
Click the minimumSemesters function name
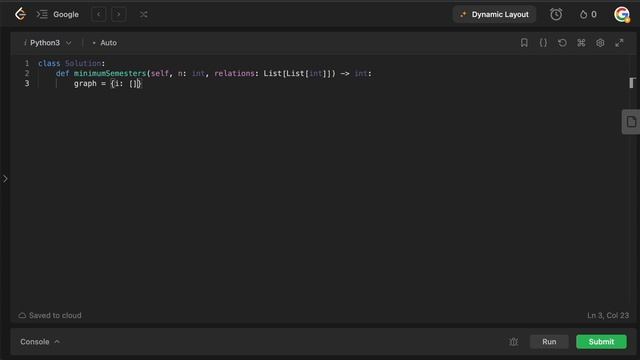click(x=110, y=73)
